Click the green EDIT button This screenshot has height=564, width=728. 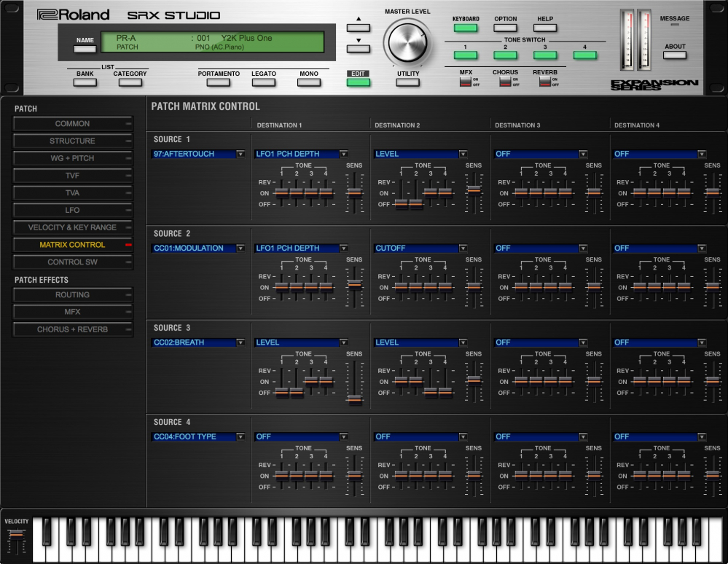(x=358, y=82)
